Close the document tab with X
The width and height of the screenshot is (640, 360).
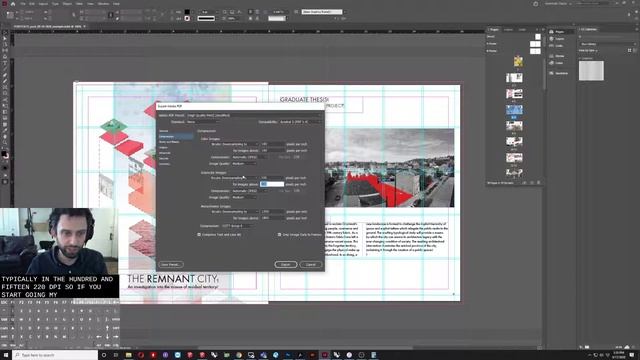point(84,27)
